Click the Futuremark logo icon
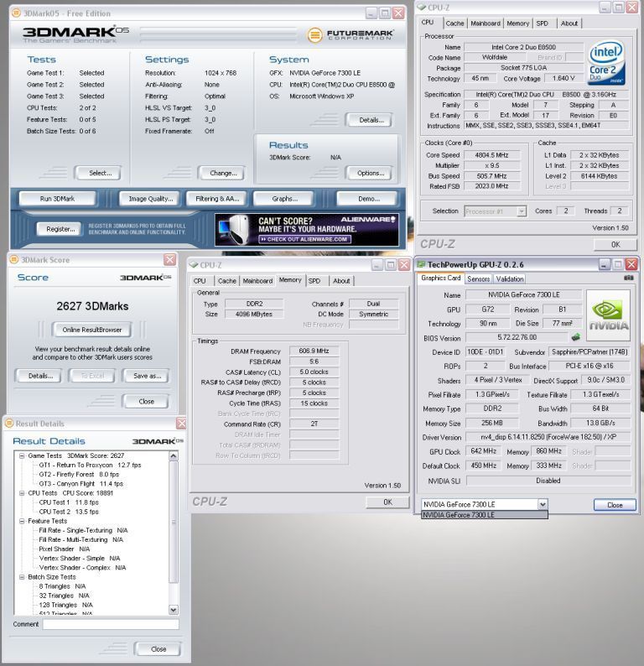This screenshot has width=644, height=666. (314, 35)
